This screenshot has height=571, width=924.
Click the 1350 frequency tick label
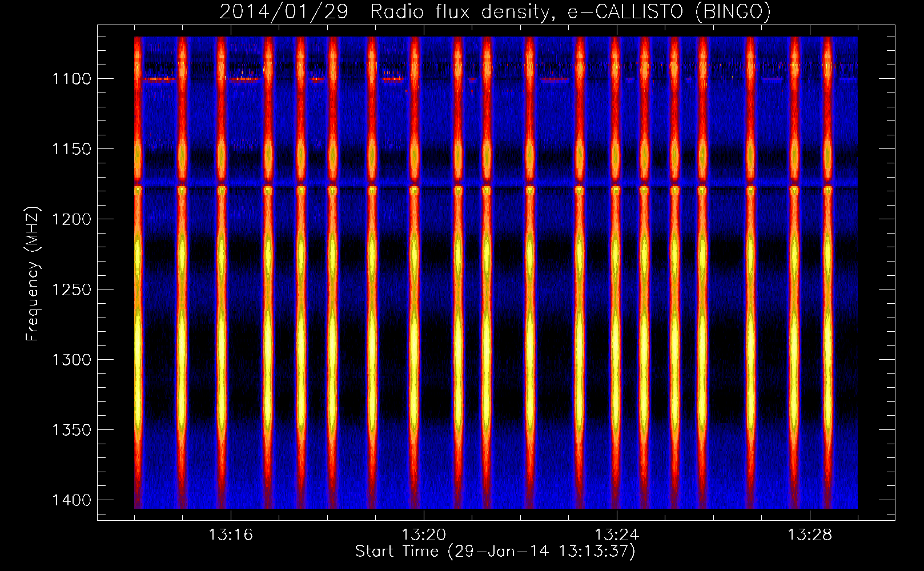coord(72,430)
